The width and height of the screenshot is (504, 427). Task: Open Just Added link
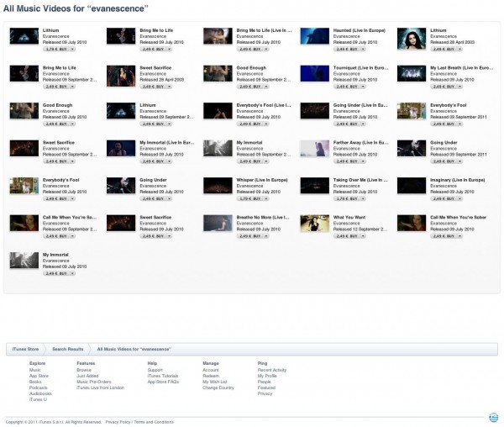(87, 376)
